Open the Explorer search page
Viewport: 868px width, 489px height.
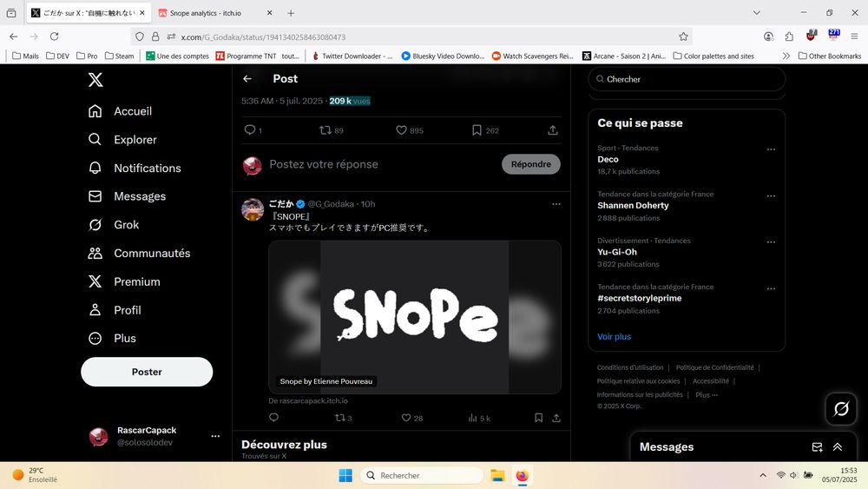coord(122,140)
